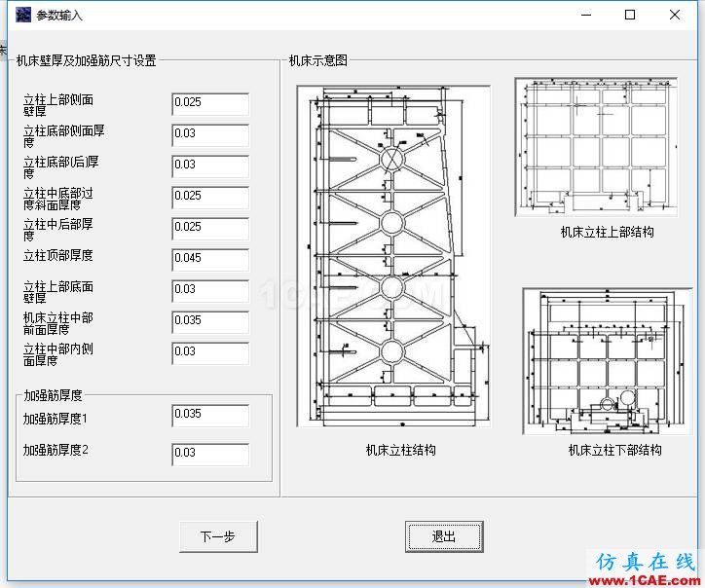Click the 立柱顶部厚度 label
The width and height of the screenshot is (705, 588).
tap(58, 255)
